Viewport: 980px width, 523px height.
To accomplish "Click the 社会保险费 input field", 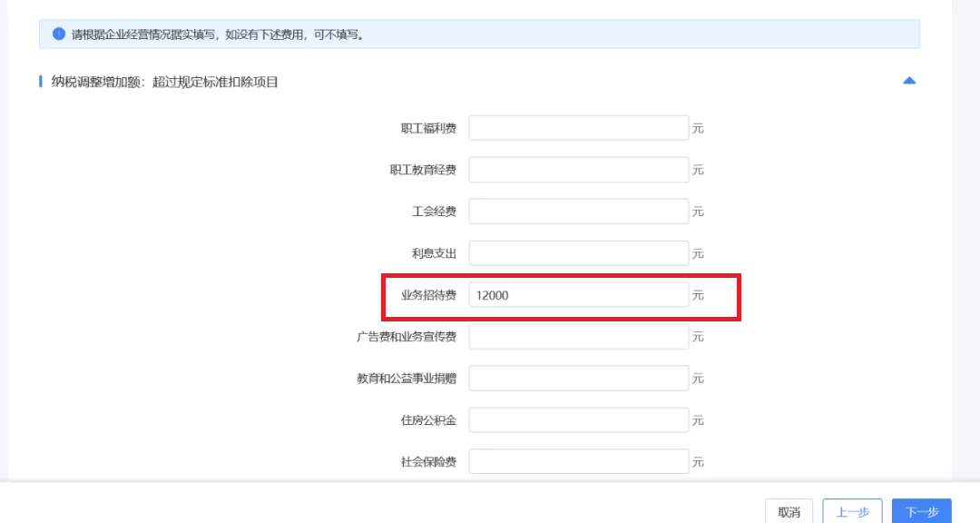I will (x=578, y=462).
